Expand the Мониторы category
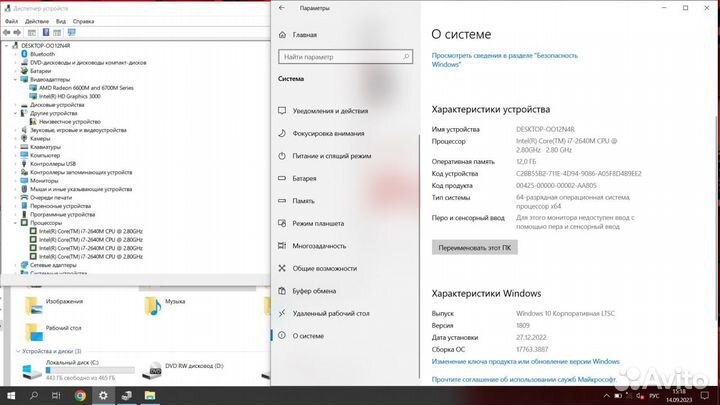Screen dimensions: 720x405 click(16, 181)
